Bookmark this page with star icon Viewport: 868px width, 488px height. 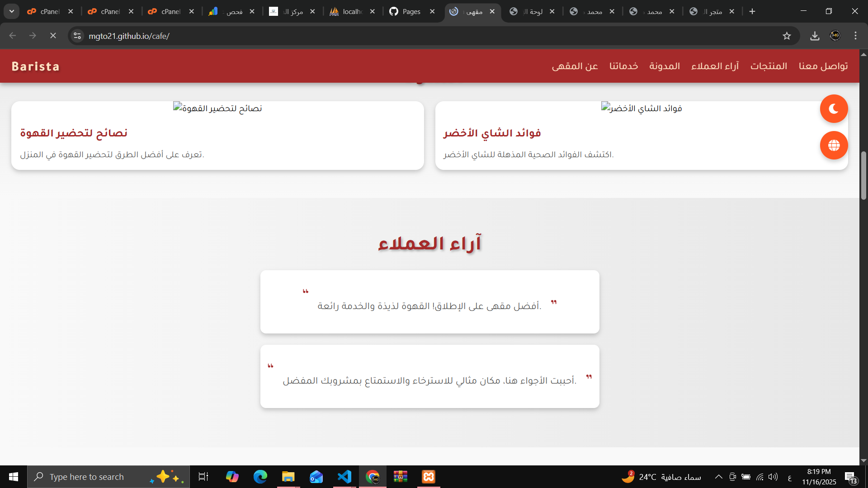click(787, 36)
